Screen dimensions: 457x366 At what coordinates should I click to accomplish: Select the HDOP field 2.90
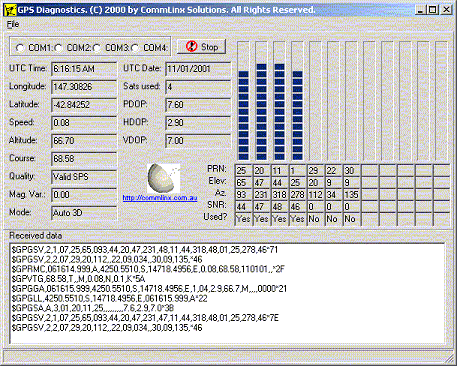[x=198, y=123]
